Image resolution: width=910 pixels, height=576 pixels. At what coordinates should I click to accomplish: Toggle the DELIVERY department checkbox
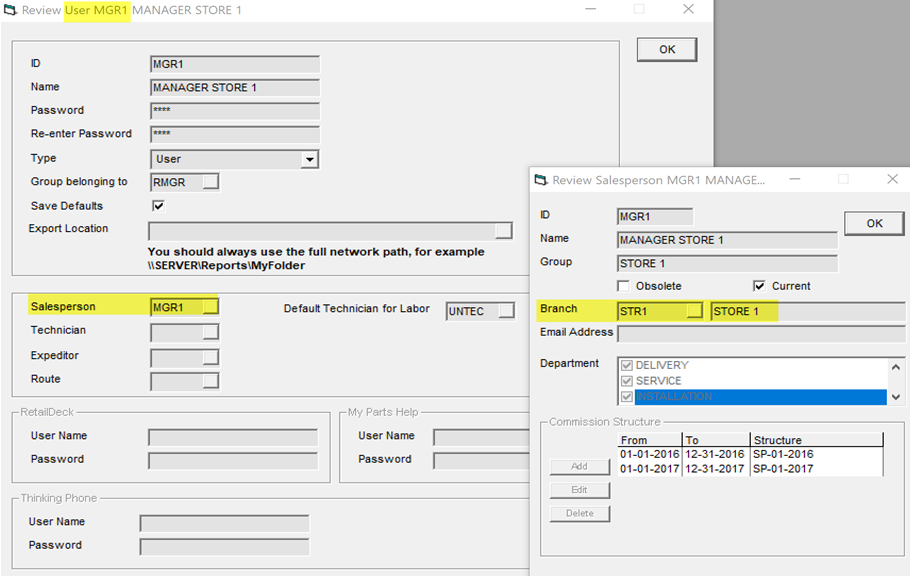[x=626, y=365]
